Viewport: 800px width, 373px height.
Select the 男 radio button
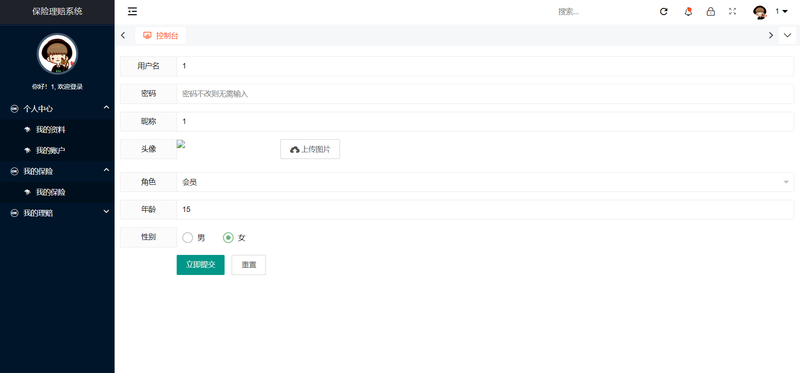(x=188, y=238)
